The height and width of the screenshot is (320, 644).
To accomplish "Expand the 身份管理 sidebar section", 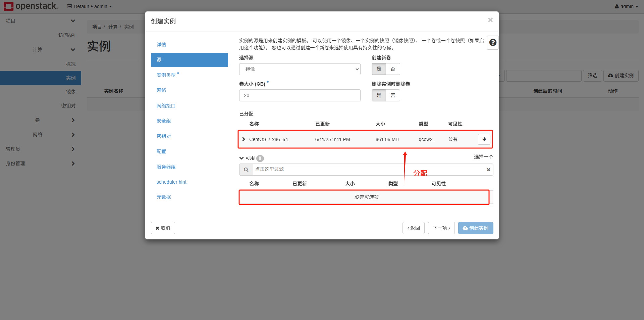I will tap(41, 164).
